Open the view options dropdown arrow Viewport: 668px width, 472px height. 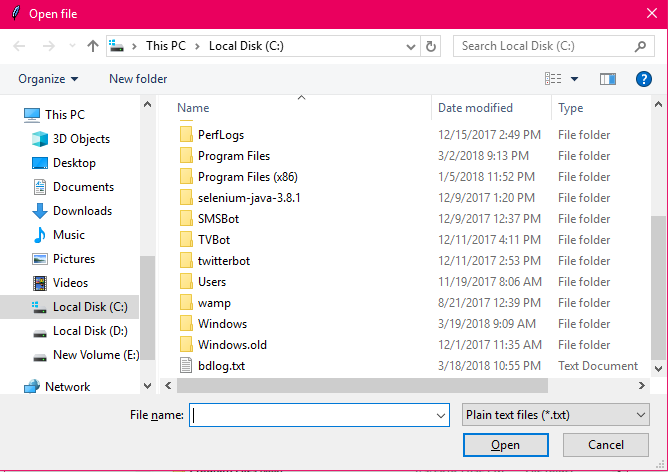pyautogui.click(x=574, y=79)
